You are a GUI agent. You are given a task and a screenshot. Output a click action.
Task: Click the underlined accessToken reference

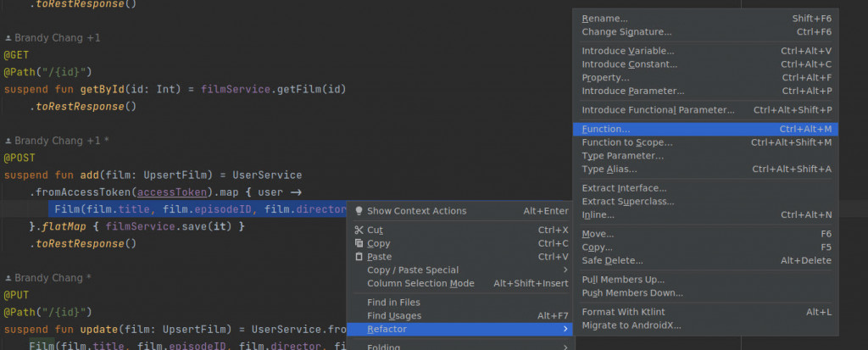[164, 192]
